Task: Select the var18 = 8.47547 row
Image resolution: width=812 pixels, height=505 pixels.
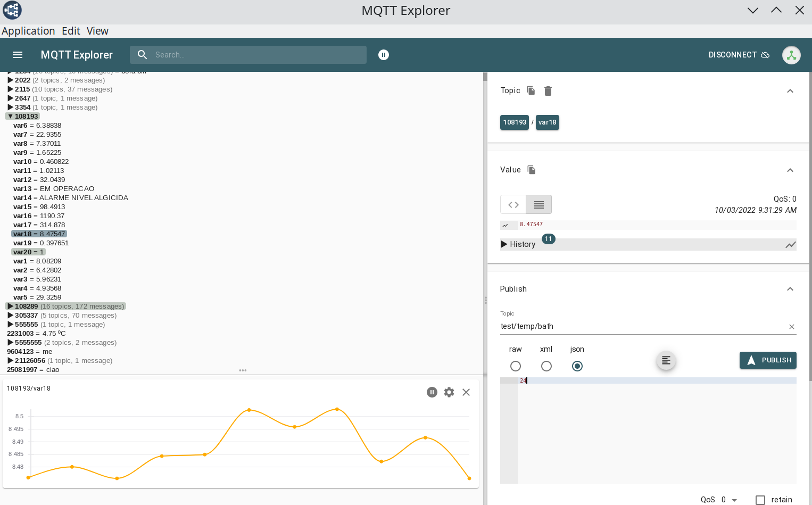Action: 39,234
